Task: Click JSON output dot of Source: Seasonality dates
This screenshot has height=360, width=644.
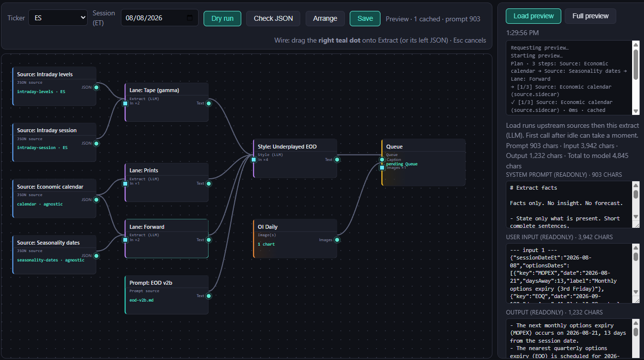Action: point(97,256)
